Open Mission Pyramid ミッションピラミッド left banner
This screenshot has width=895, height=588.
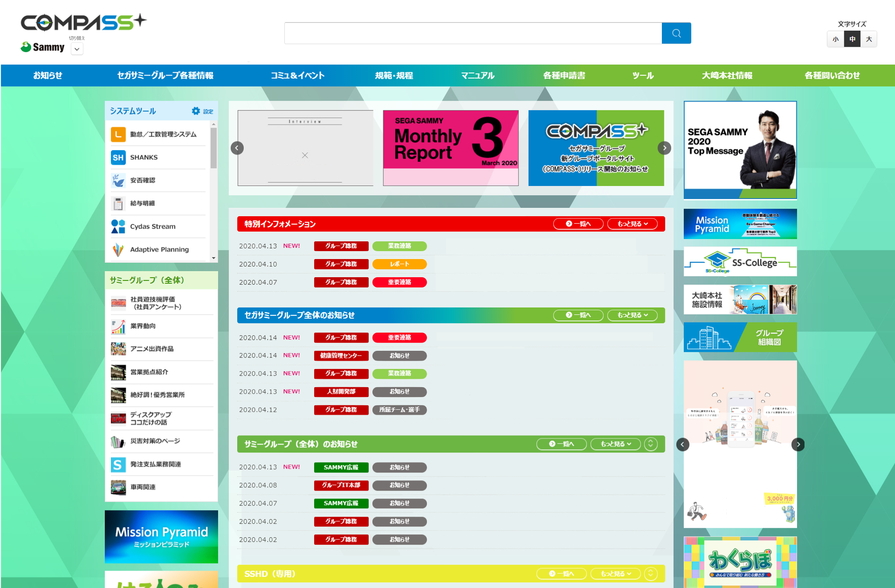coord(161,537)
